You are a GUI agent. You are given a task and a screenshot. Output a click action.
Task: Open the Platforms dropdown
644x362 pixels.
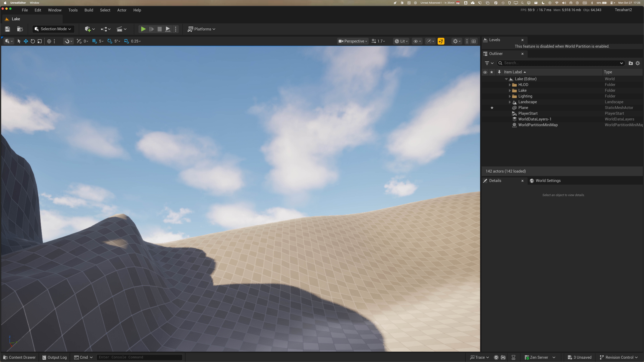click(x=202, y=29)
